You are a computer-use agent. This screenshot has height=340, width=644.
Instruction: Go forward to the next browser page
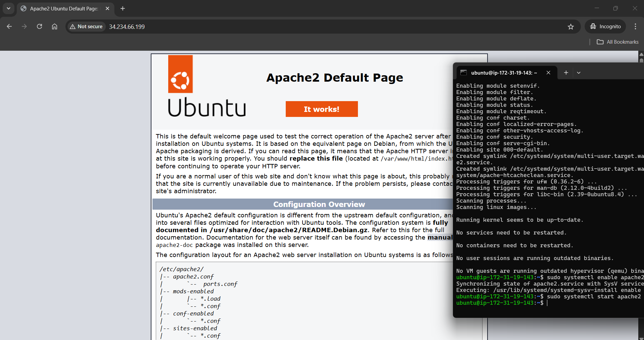24,27
